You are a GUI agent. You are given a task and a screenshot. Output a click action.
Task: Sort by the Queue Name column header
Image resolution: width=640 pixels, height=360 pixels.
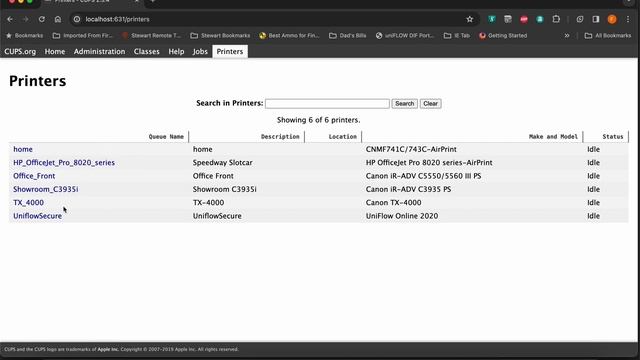166,137
